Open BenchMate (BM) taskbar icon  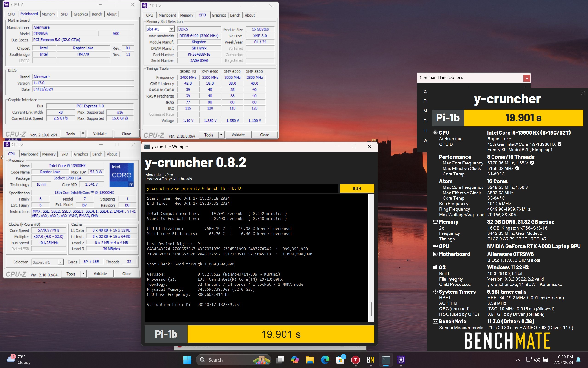(x=370, y=359)
